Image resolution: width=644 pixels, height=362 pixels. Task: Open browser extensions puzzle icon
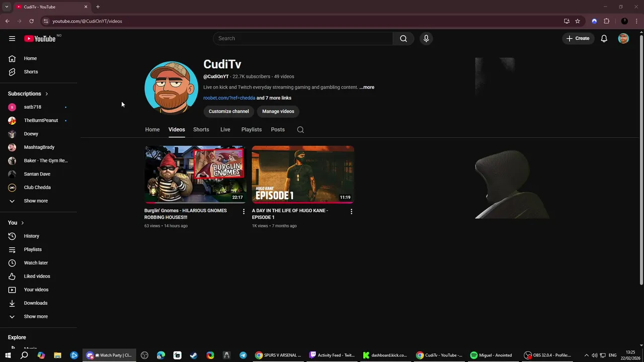pos(606,21)
